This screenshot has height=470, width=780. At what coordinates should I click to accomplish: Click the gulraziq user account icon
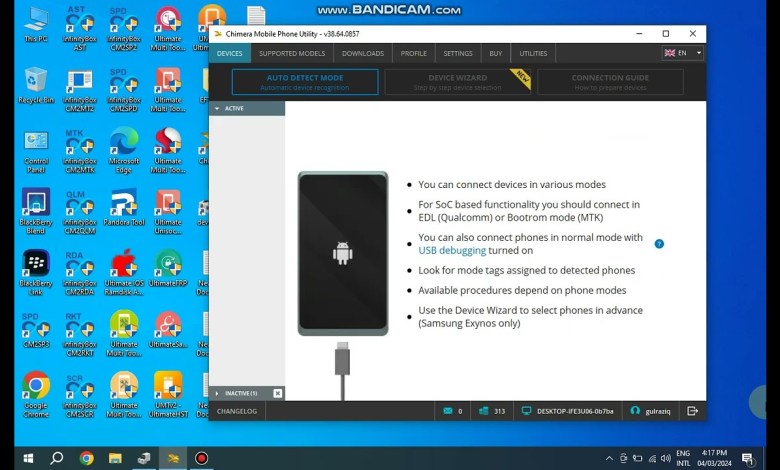(x=635, y=411)
